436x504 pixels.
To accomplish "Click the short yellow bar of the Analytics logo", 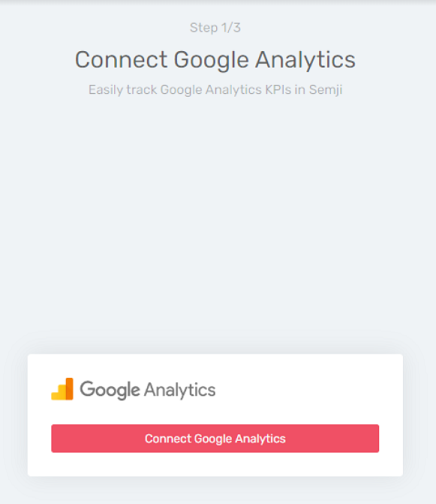I will pyautogui.click(x=55, y=396).
